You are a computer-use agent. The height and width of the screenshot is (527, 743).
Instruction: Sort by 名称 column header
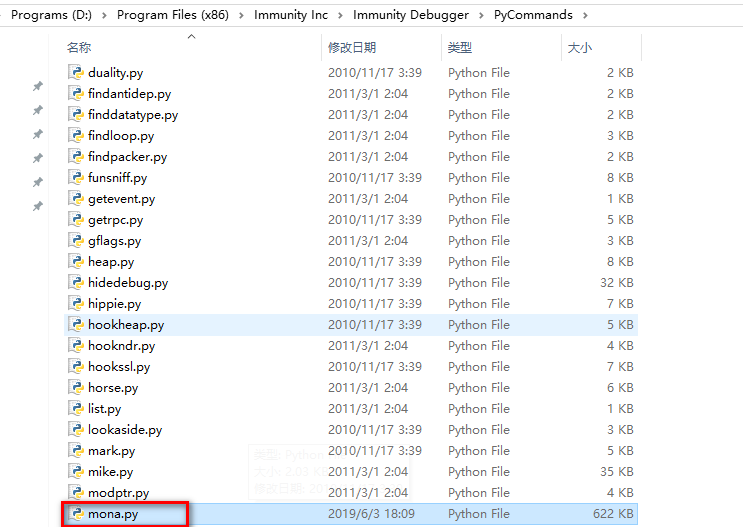(x=79, y=47)
